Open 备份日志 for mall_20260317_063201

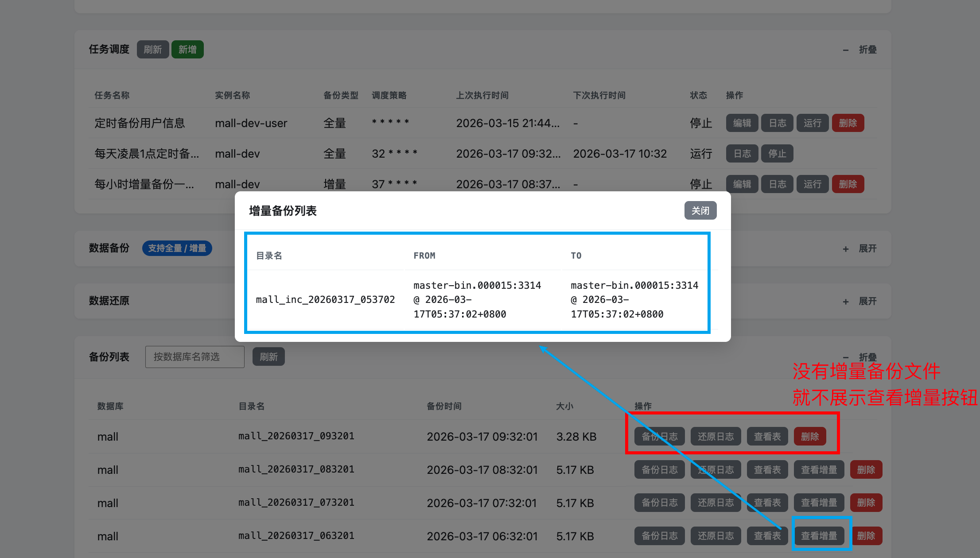[x=659, y=536]
